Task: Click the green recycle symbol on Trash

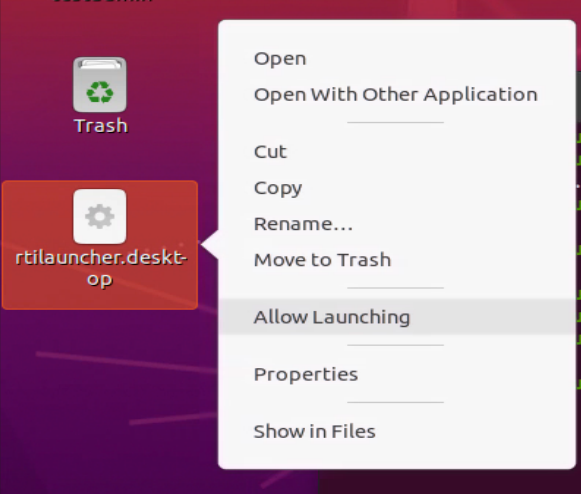Action: 100,92
